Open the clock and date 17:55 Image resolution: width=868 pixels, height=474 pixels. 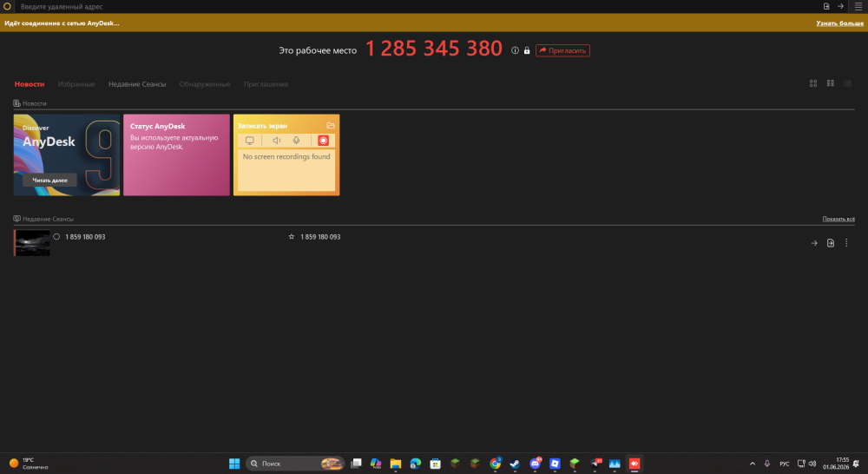pyautogui.click(x=836, y=464)
